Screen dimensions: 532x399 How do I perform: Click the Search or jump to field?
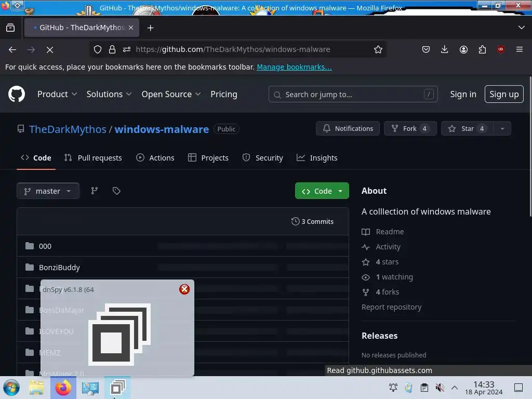click(x=353, y=95)
